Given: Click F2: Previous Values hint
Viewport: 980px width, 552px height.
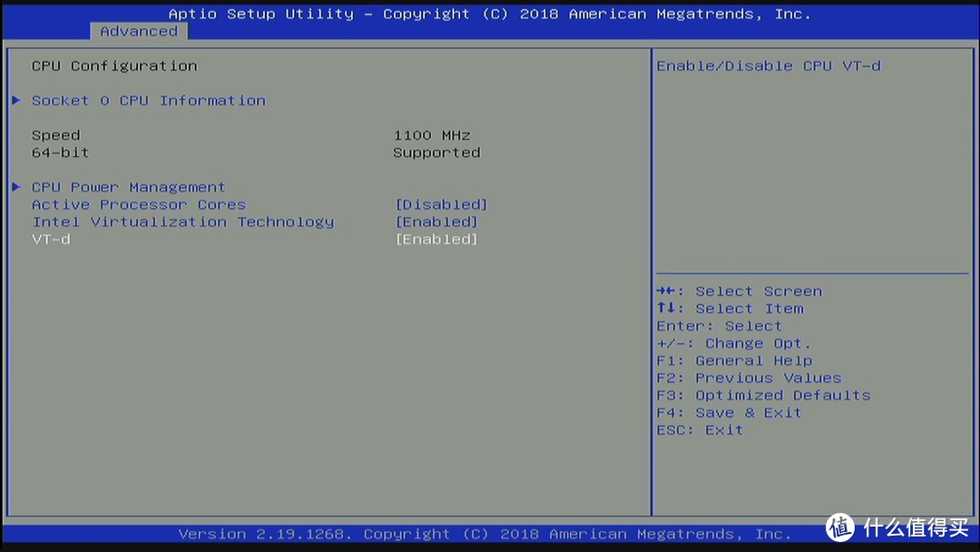Looking at the screenshot, I should click(x=749, y=379).
